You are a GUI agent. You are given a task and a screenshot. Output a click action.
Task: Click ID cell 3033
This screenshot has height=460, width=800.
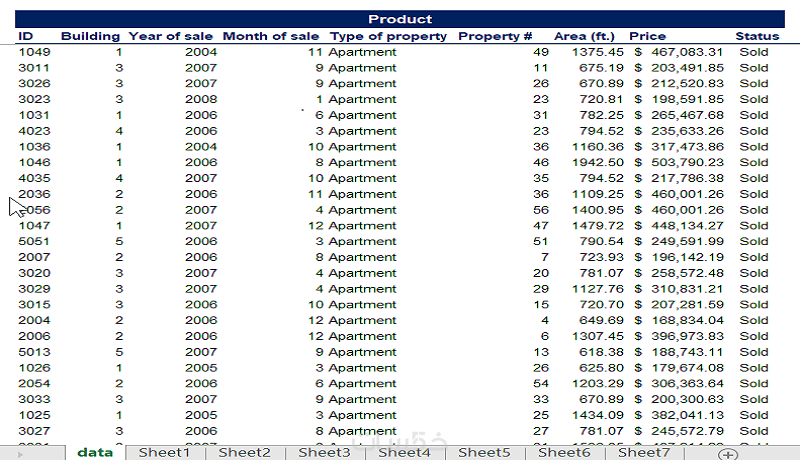click(x=34, y=399)
